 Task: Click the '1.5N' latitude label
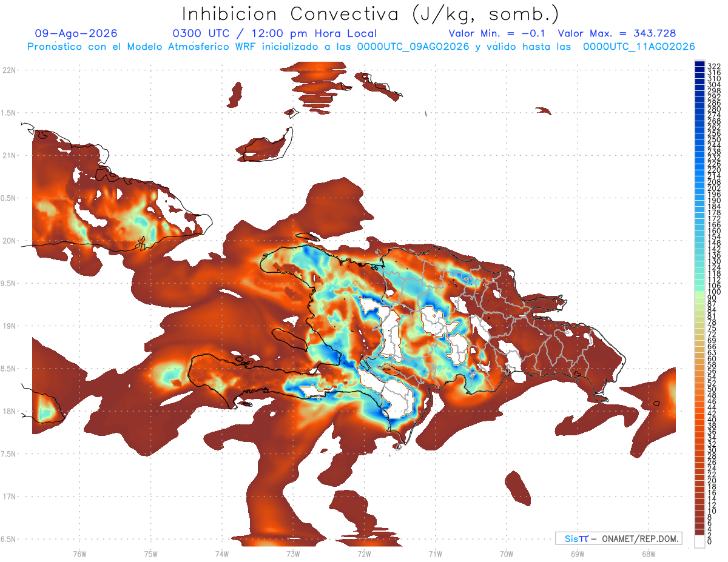point(10,113)
